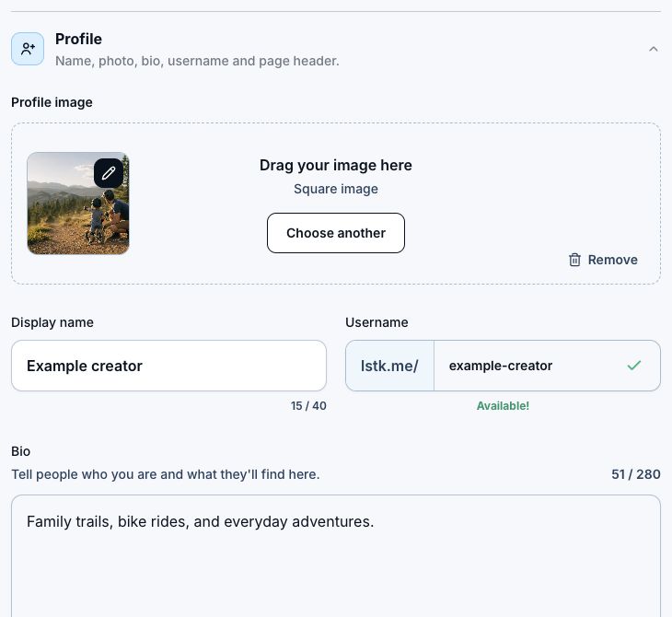Click the bio helper text line
The width and height of the screenshot is (672, 617).
click(166, 474)
